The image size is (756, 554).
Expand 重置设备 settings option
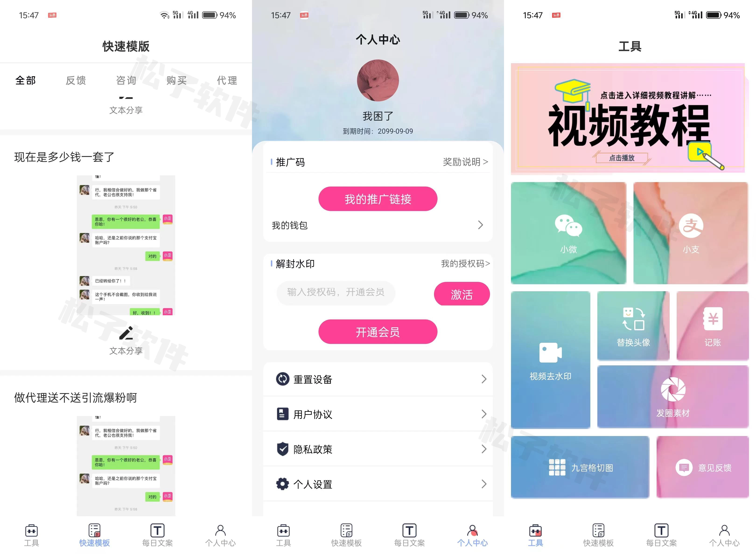click(x=378, y=380)
